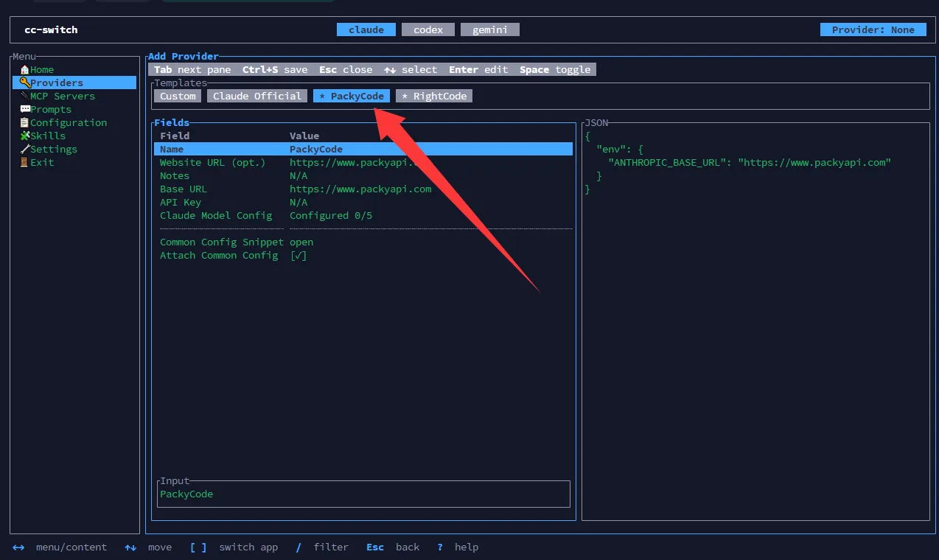Screen dimensions: 939x560
Task: Select the Claude Official template
Action: (257, 97)
